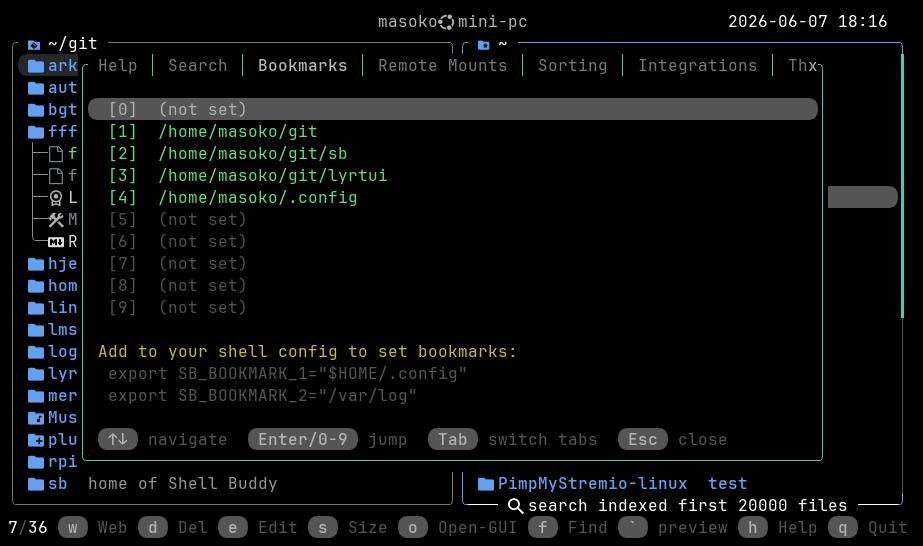Click the aut folder icon
923x546 pixels.
coord(36,88)
